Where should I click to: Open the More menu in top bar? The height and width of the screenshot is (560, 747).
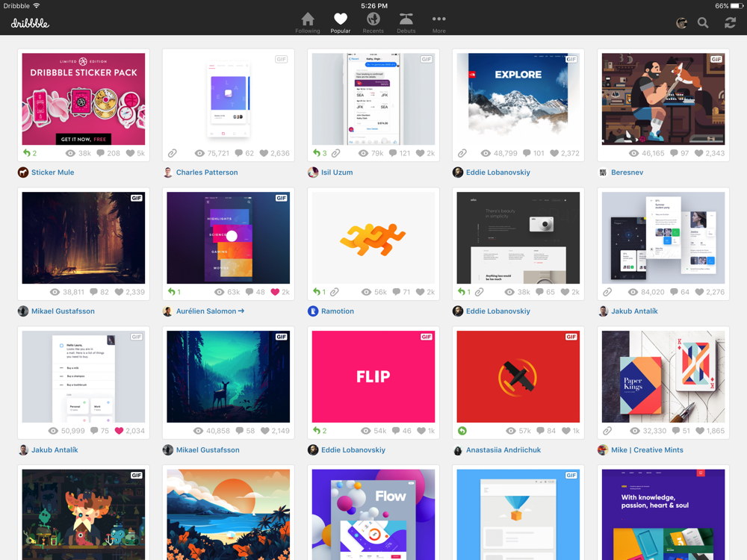point(438,23)
